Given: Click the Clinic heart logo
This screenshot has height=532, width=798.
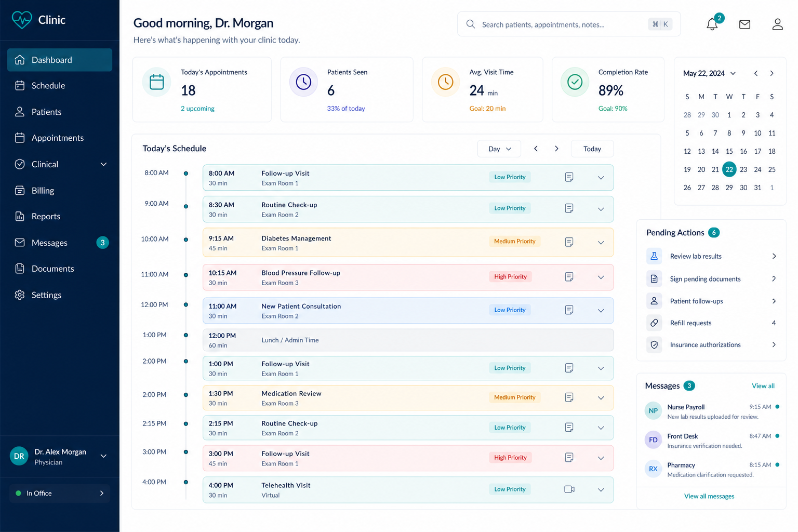Looking at the screenshot, I should (22, 20).
